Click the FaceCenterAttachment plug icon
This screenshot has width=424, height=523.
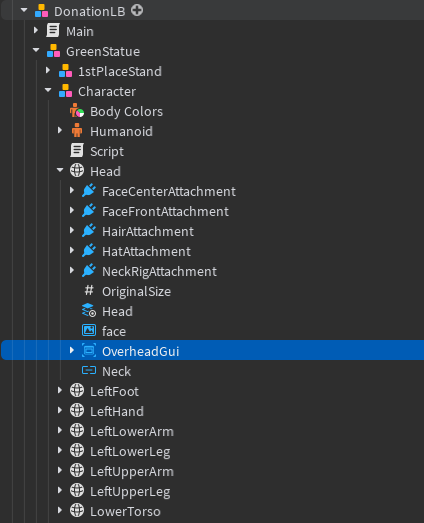[89, 191]
